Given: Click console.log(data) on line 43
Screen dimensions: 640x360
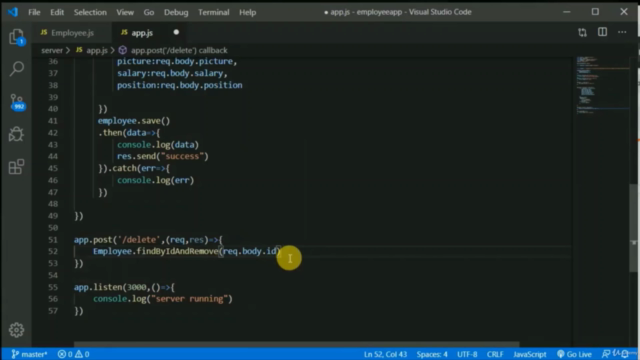Looking at the screenshot, I should (x=158, y=145).
